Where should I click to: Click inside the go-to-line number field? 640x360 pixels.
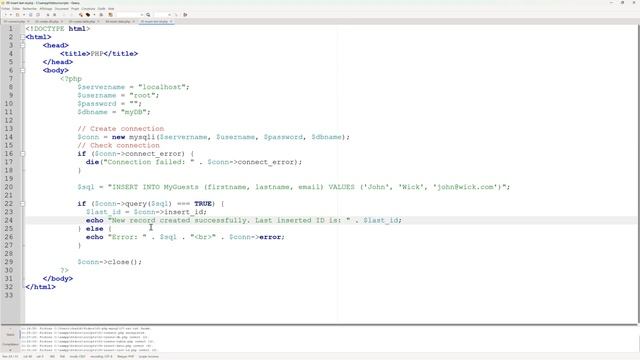click(162, 15)
